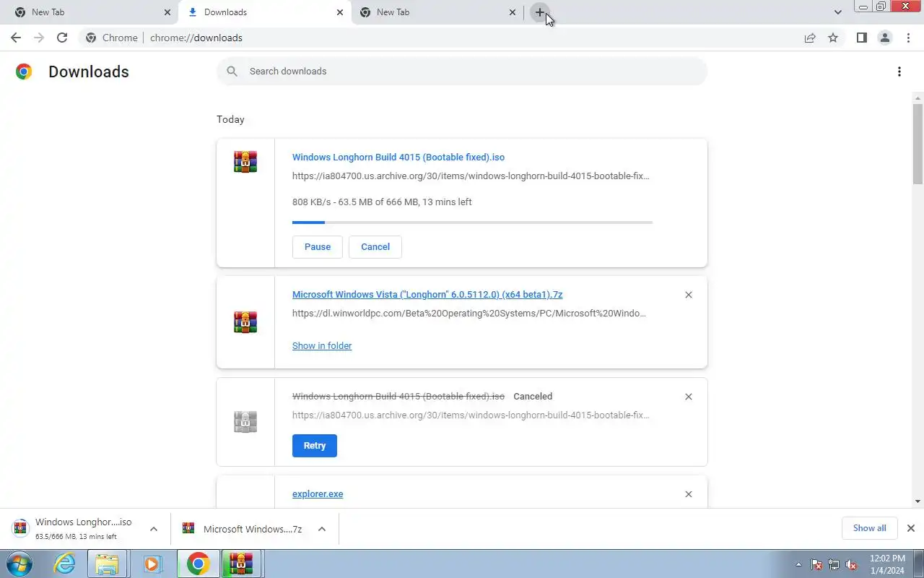924x578 pixels.
Task: Open the side panel icon in toolbar
Action: (861, 38)
